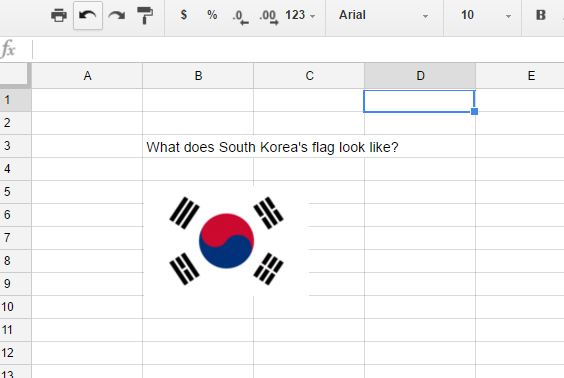Toggle bold formatting
Viewport: 564px width, 378px height.
pyautogui.click(x=541, y=15)
